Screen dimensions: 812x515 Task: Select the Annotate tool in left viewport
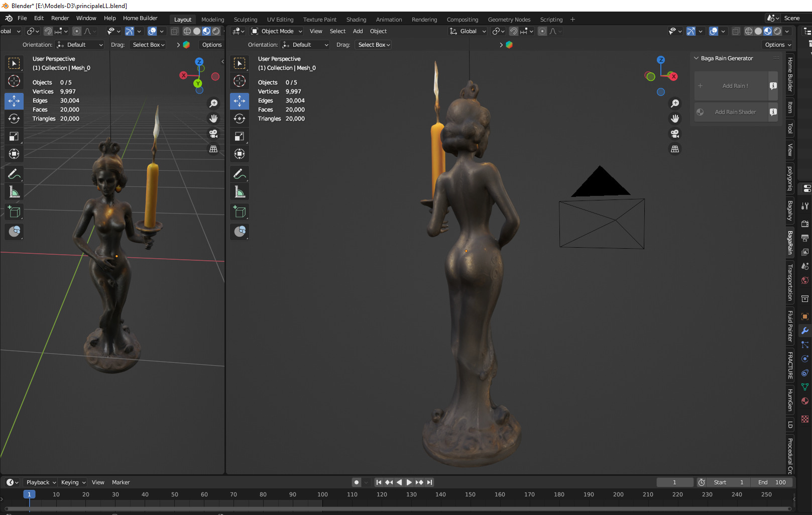click(14, 174)
